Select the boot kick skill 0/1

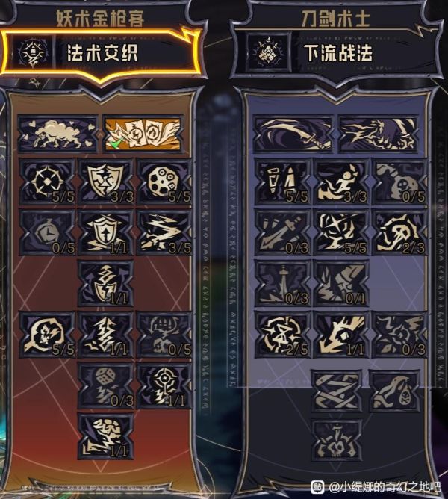tap(340, 283)
